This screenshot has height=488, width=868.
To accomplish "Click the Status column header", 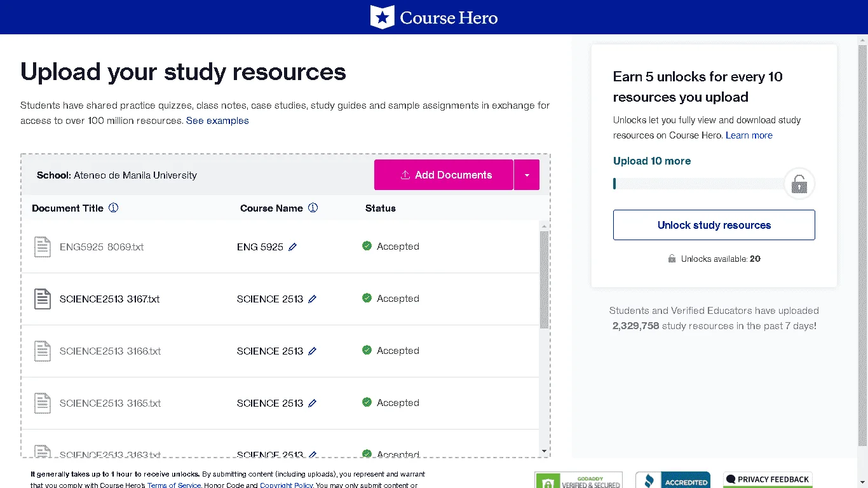I will click(381, 208).
